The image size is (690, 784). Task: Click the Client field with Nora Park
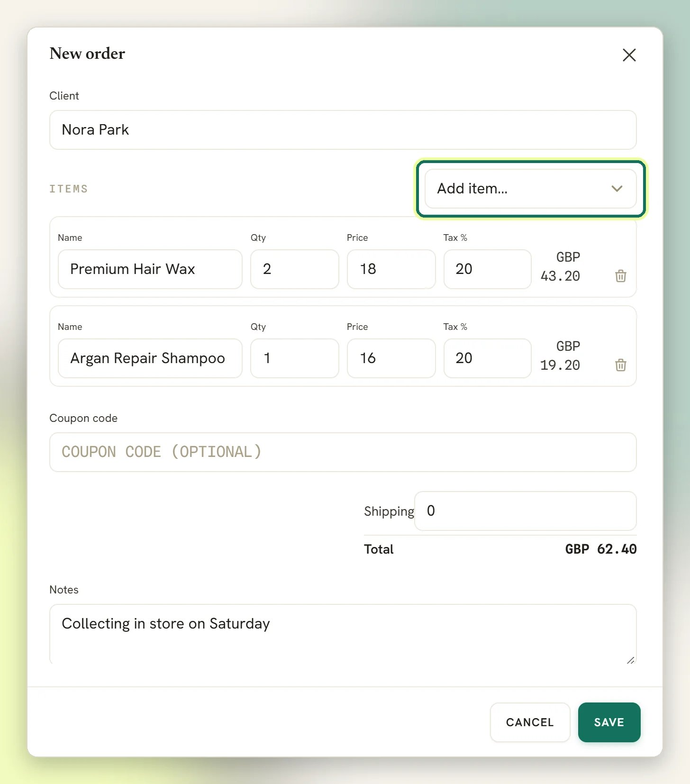[x=343, y=130]
